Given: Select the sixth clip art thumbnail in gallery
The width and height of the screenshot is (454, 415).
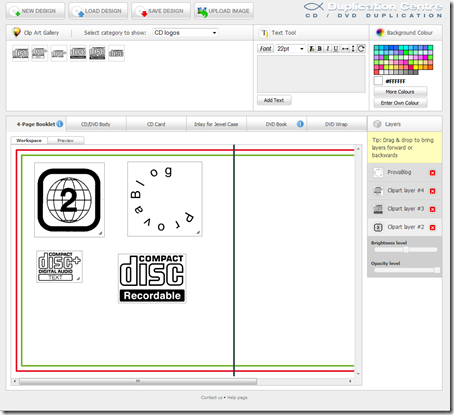Looking at the screenshot, I should pyautogui.click(x=116, y=53).
